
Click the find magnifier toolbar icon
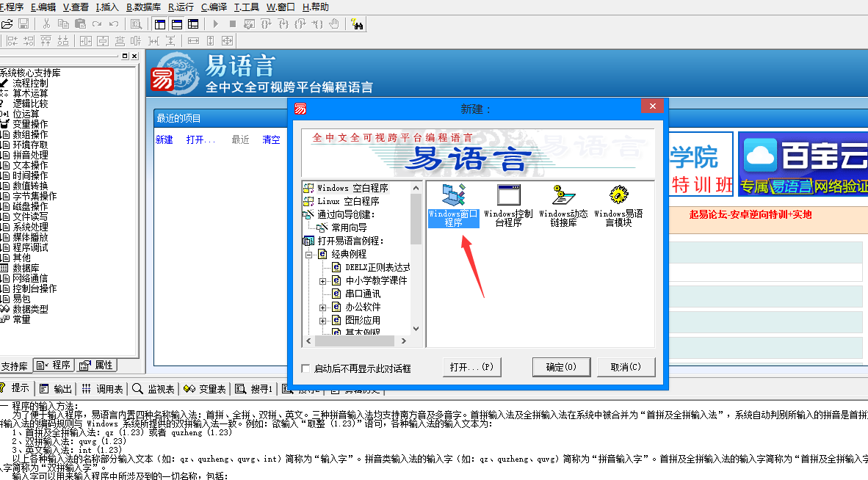136,23
